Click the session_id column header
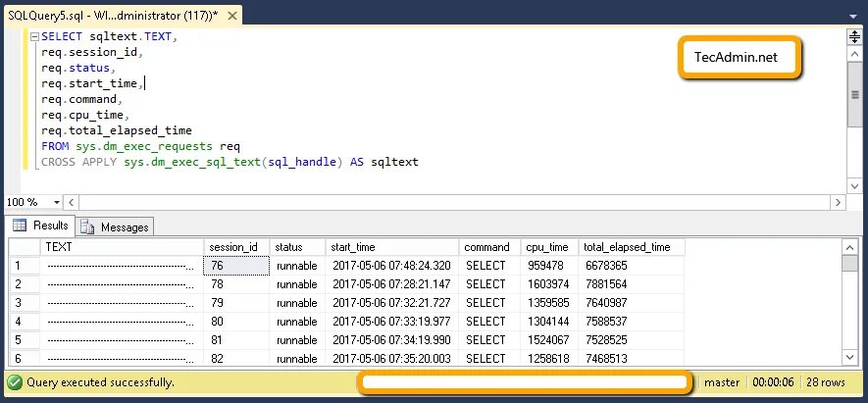The height and width of the screenshot is (403, 868). (236, 247)
